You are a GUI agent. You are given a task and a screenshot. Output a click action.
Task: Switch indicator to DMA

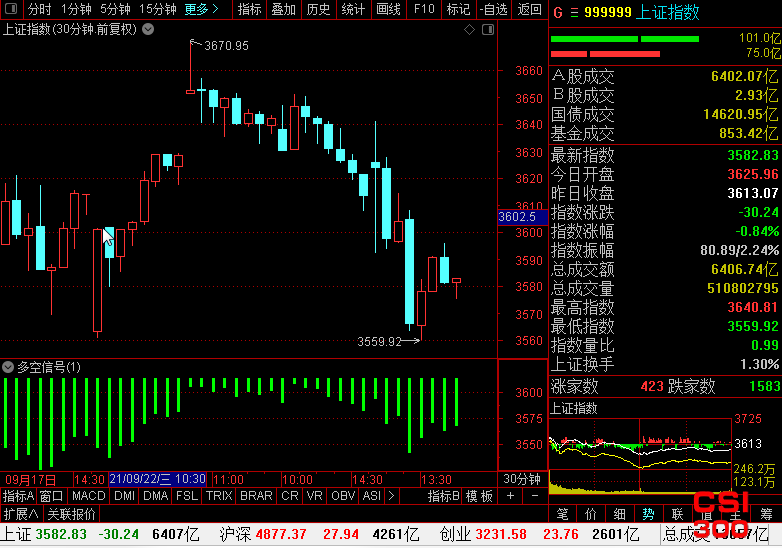156,496
